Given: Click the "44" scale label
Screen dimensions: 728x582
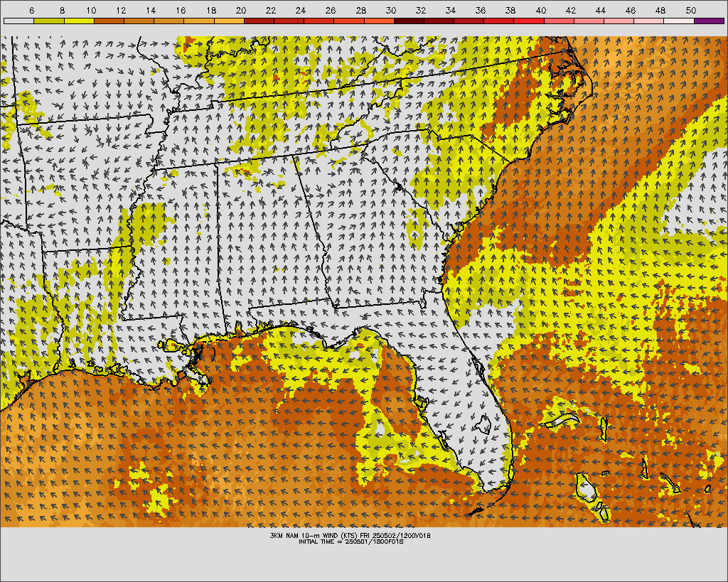Looking at the screenshot, I should 601,10.
